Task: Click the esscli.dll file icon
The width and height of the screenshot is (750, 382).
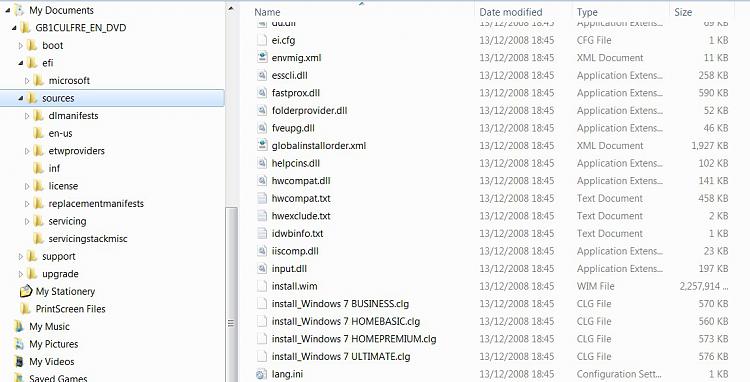Action: [x=262, y=76]
